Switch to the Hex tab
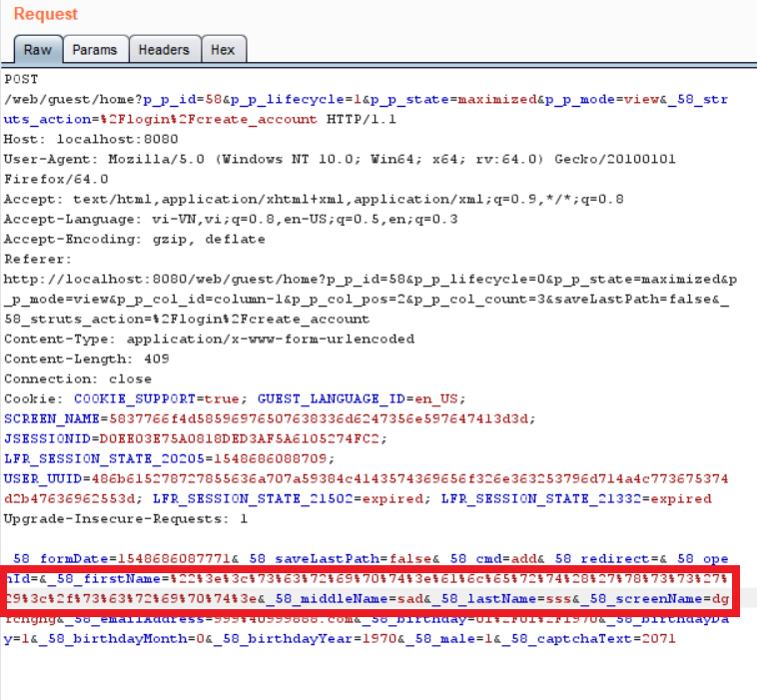The width and height of the screenshot is (757, 700). point(223,49)
